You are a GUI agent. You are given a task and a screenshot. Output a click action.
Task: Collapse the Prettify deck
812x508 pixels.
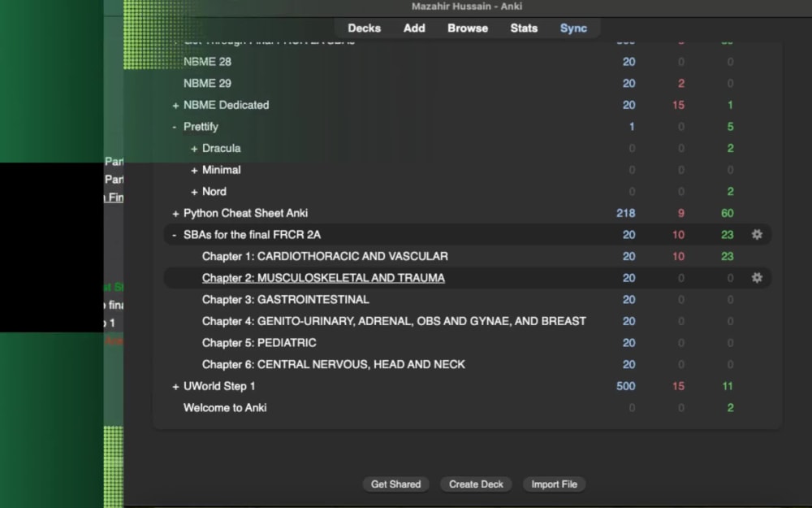pyautogui.click(x=175, y=127)
